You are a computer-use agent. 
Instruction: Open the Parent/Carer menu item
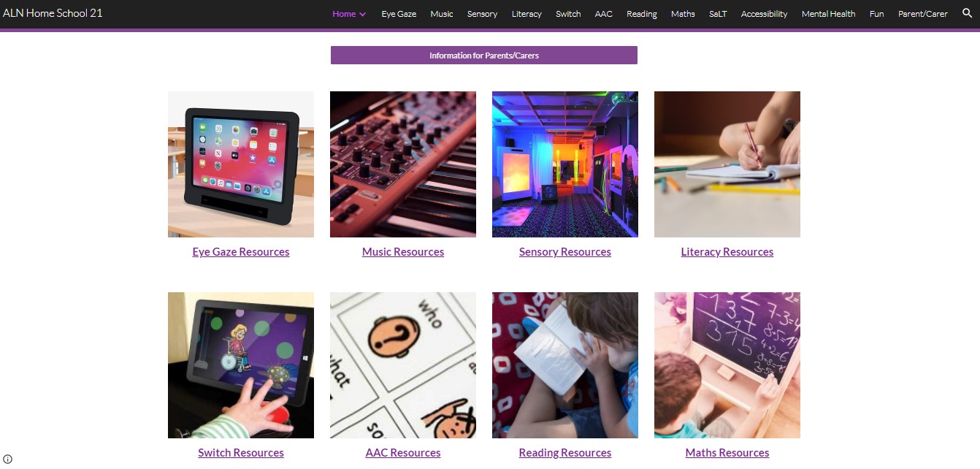coord(923,14)
